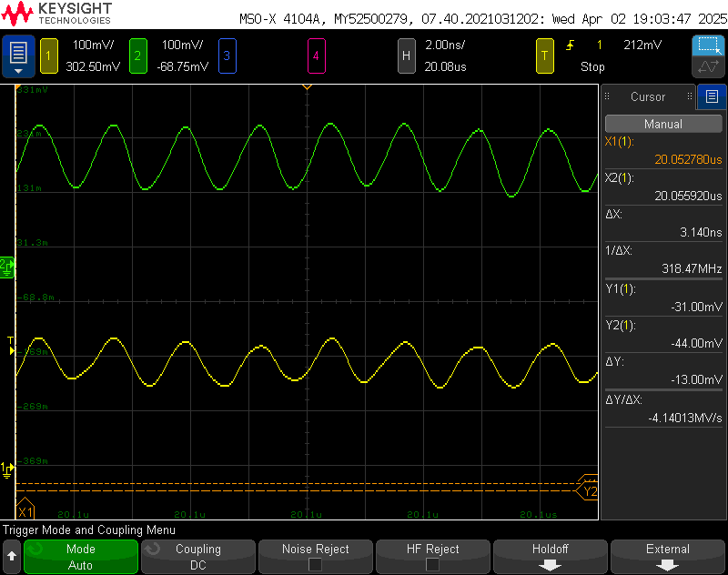This screenshot has height=575, width=728.
Task: Select the zoom box selection icon
Action: (708, 45)
